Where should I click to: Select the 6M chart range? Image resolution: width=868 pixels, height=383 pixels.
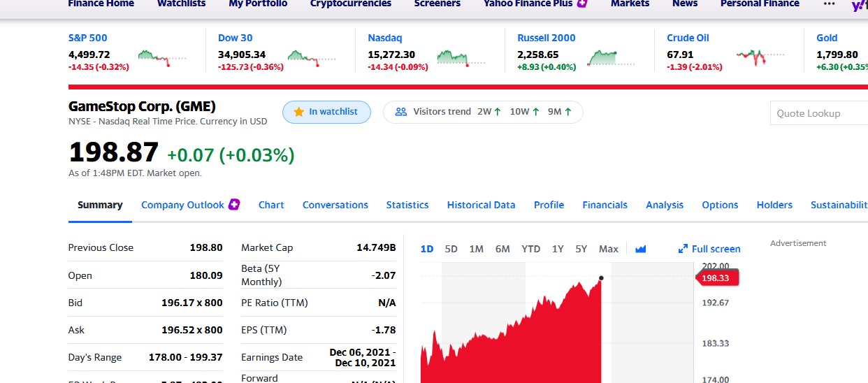502,249
